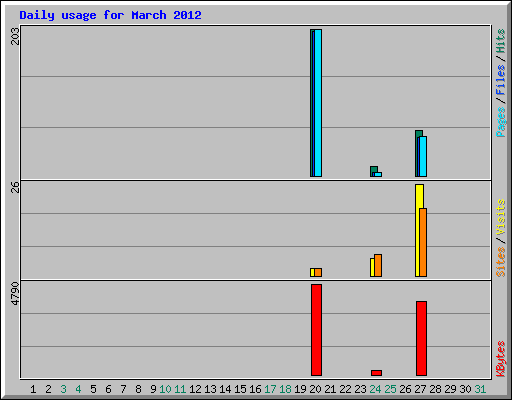
Task: Click the green Hits legend label
Action: click(501, 41)
